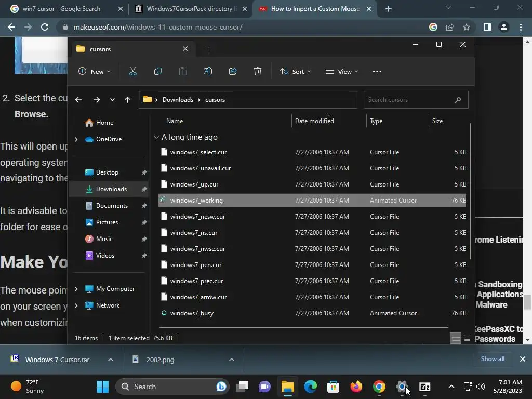Viewport: 532px width, 399px height.
Task: Open the recent locations chevron in Explorer
Action: coord(112,100)
